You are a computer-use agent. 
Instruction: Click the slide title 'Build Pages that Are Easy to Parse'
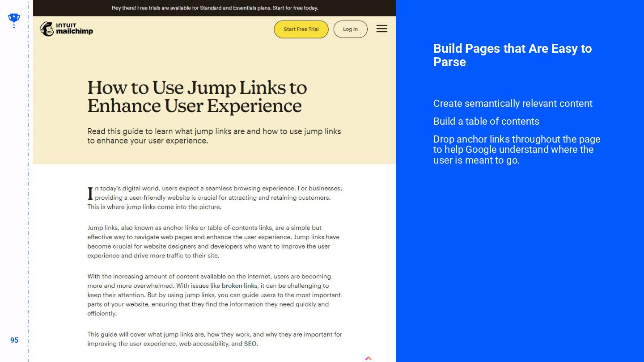click(513, 55)
